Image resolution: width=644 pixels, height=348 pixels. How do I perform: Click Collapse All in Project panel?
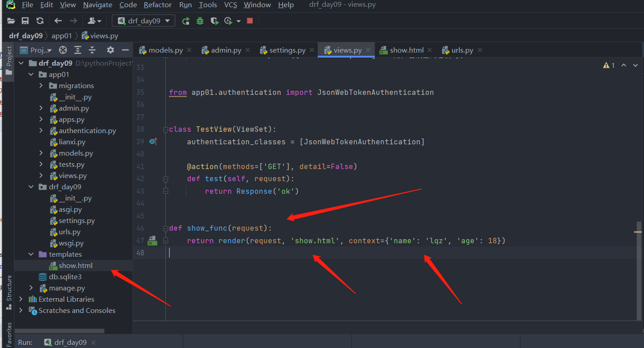pos(92,50)
